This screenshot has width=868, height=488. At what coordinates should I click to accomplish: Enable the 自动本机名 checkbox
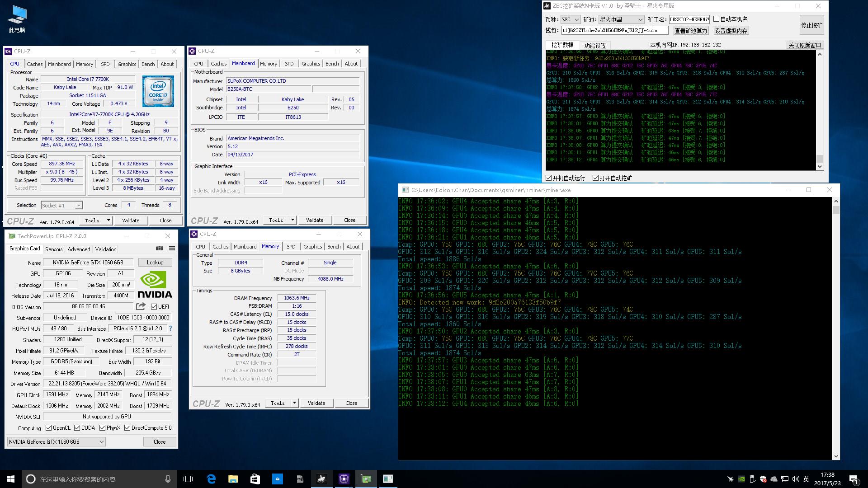[716, 19]
